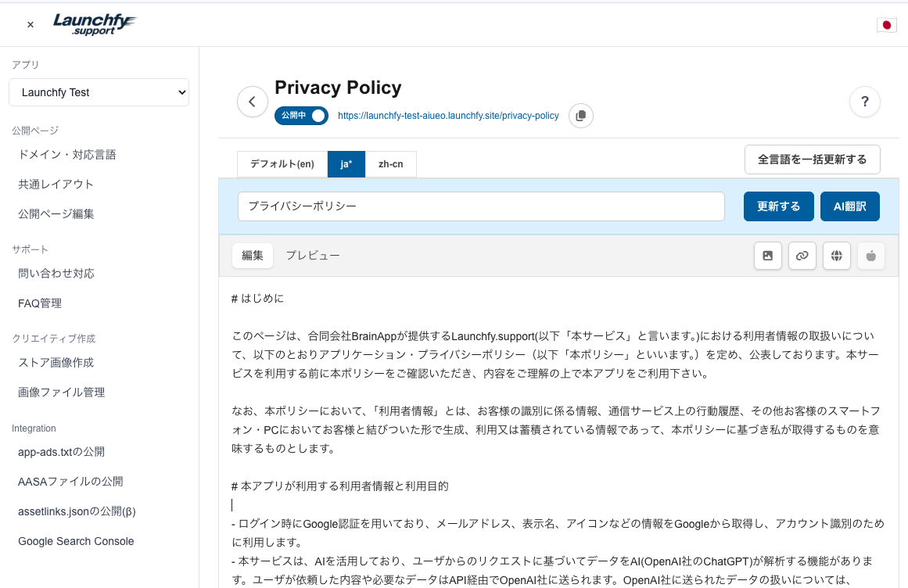Switch to the デフォルト(en) language tab

(x=282, y=164)
